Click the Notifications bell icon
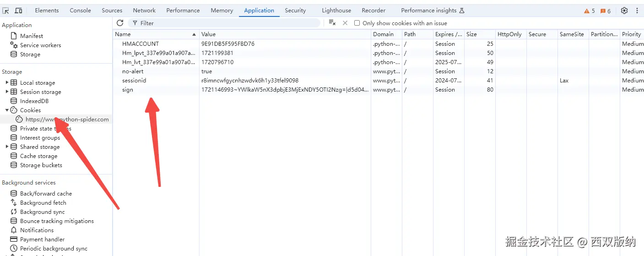 pos(14,230)
